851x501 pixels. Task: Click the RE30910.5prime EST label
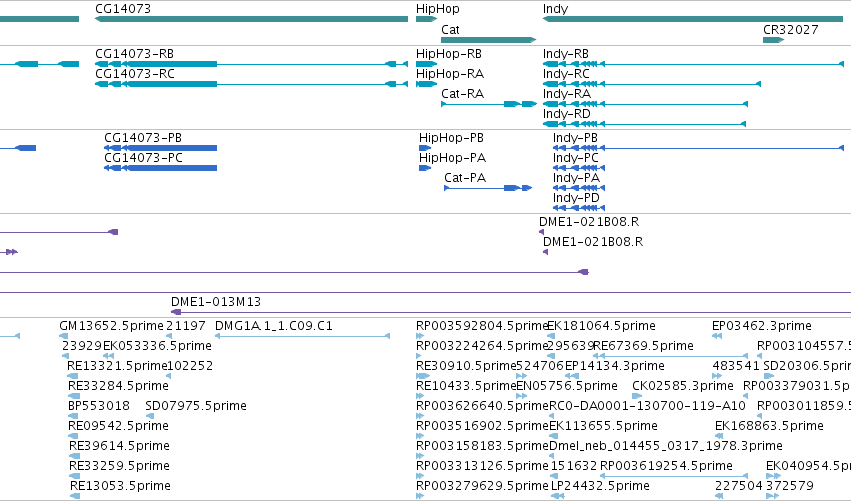tap(466, 366)
